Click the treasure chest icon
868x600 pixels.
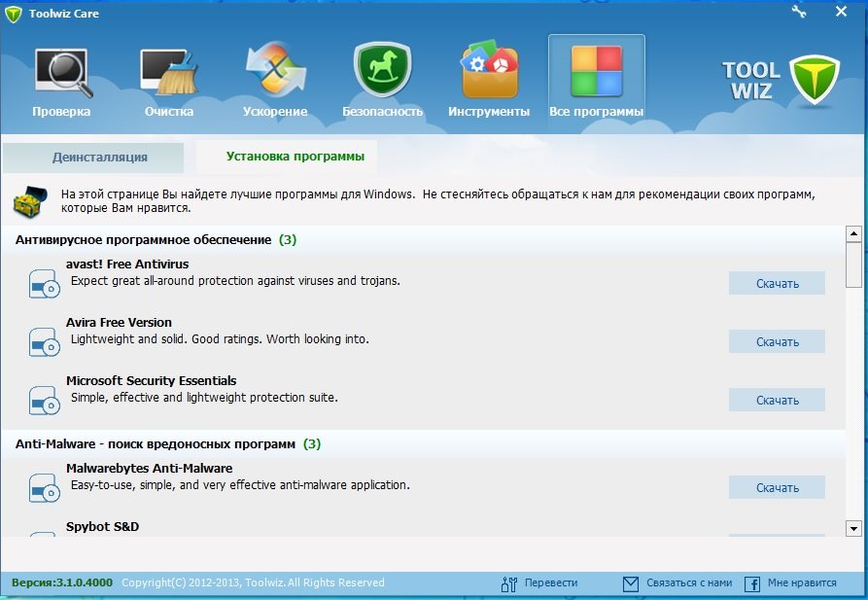coord(31,201)
